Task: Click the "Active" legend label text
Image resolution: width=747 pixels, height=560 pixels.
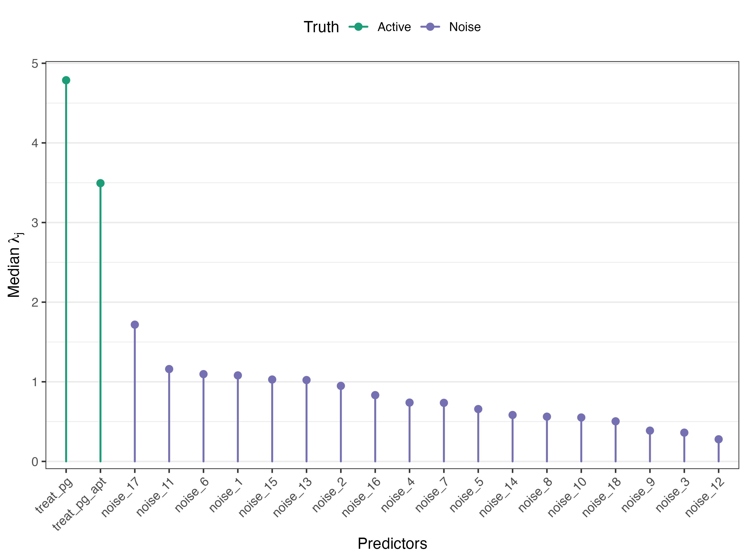Action: (394, 27)
